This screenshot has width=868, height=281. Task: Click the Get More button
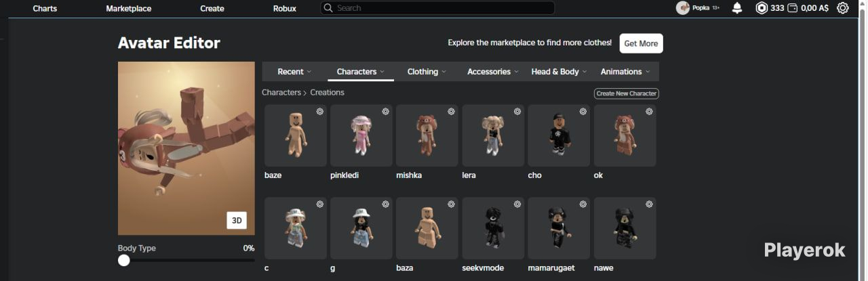[641, 43]
